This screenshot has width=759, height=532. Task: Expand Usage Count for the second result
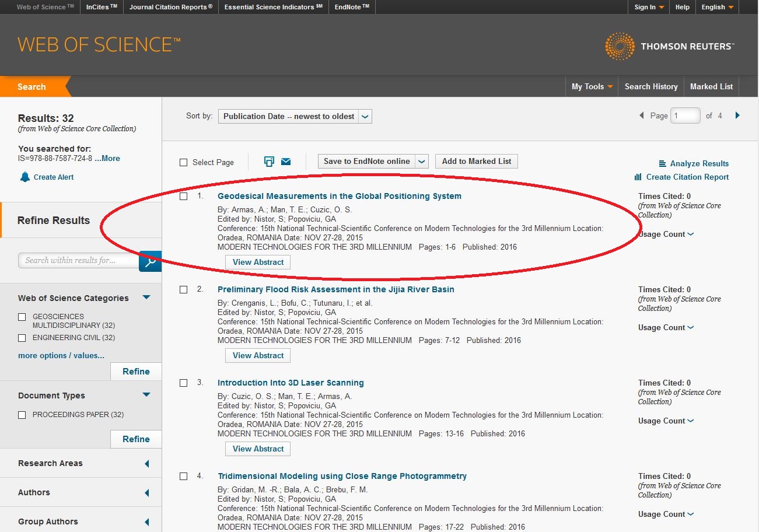(666, 327)
